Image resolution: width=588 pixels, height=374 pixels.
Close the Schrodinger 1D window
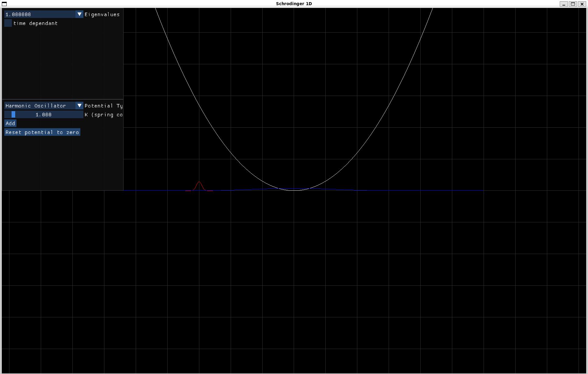[582, 4]
